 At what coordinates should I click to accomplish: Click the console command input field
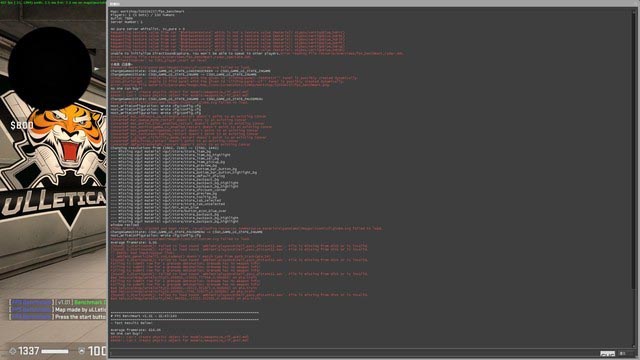353,353
